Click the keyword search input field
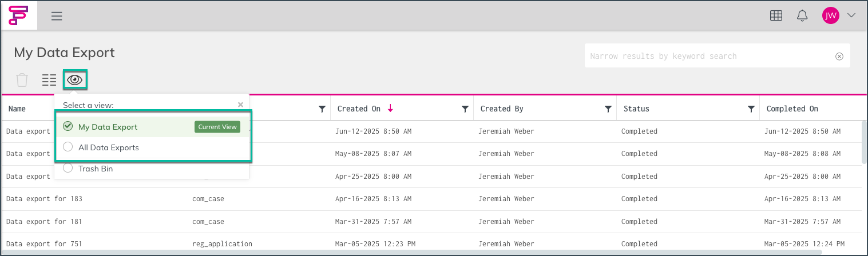 click(x=710, y=56)
